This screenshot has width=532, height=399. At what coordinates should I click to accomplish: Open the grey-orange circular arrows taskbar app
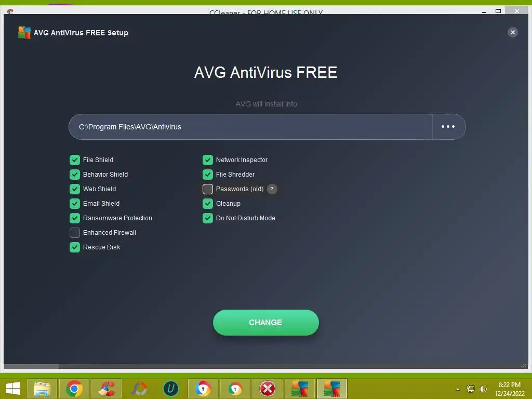click(x=139, y=389)
